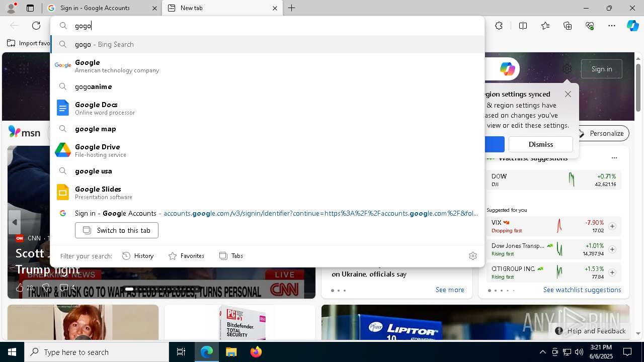Close the Sign in - Google Accounts tab
This screenshot has height=362, width=644.
pyautogui.click(x=154, y=8)
